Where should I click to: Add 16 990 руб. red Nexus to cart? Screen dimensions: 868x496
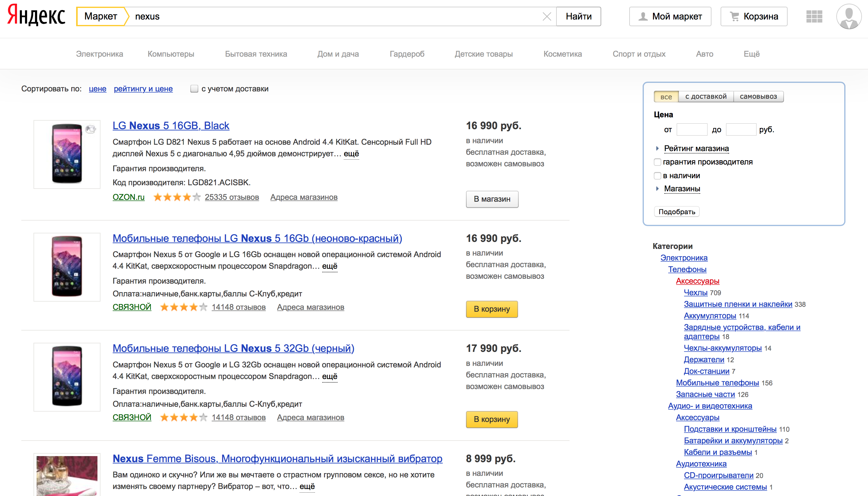point(492,309)
